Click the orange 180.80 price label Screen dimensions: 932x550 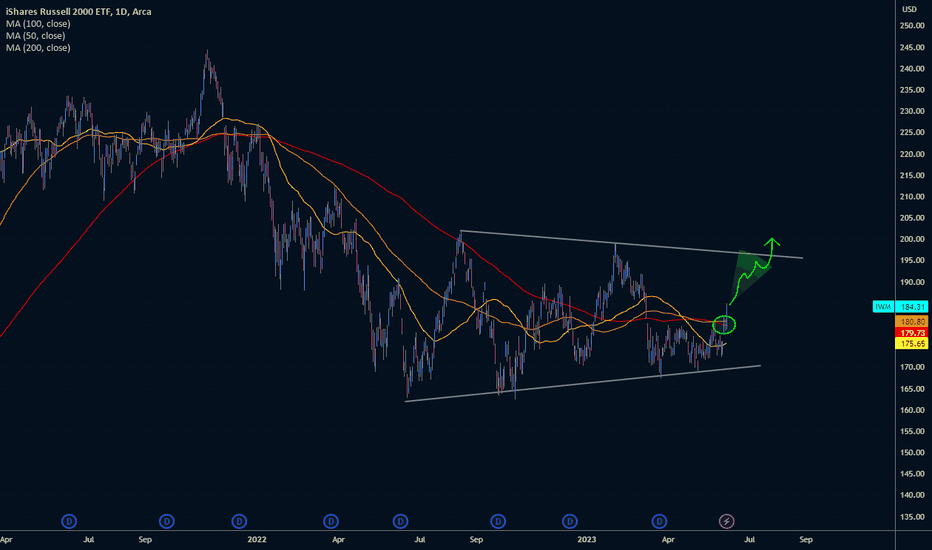912,322
